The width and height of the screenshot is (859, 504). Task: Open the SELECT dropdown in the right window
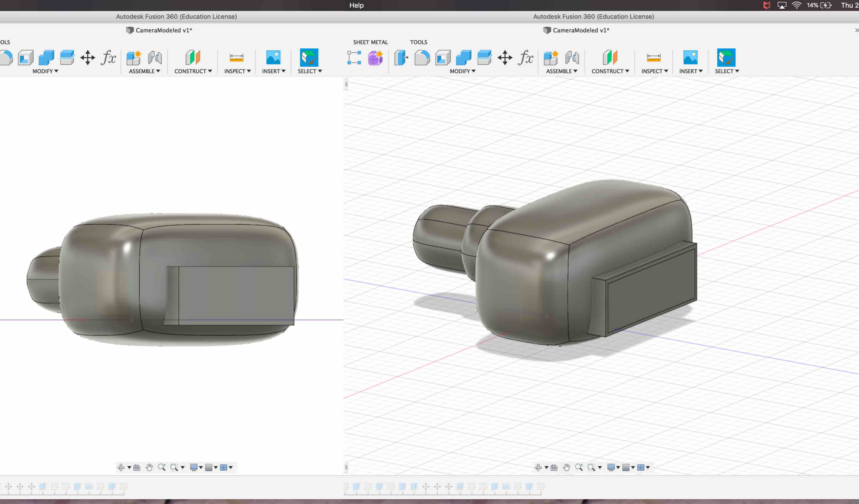[x=727, y=71]
